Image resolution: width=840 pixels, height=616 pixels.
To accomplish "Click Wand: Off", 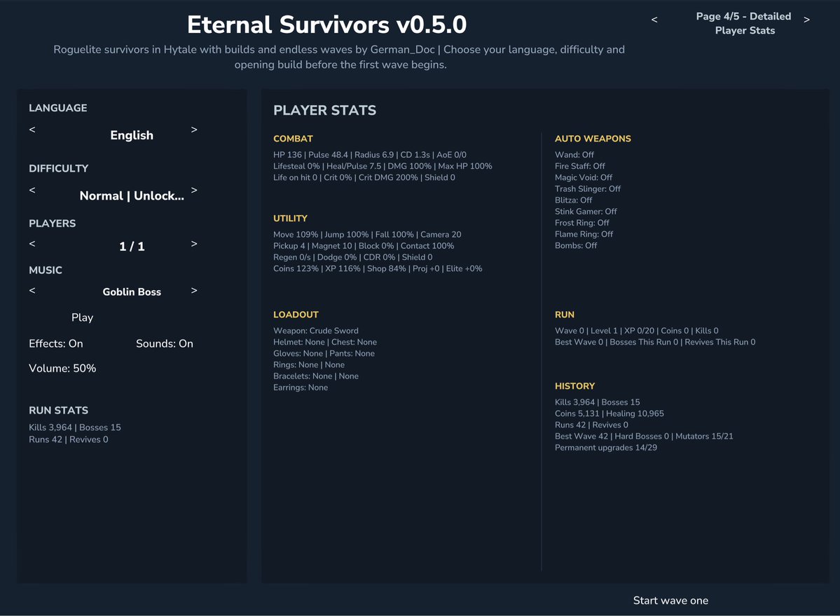I will tap(574, 155).
